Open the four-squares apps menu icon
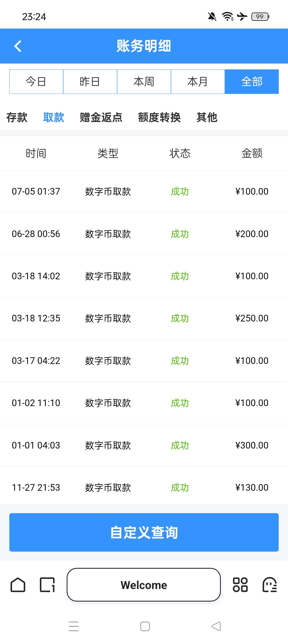Screen dimensions: 288x644 (240, 585)
